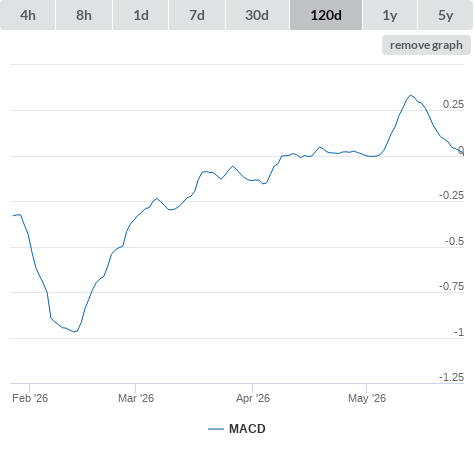
Task: Select the Apr '26 axis label
Action: 253,398
